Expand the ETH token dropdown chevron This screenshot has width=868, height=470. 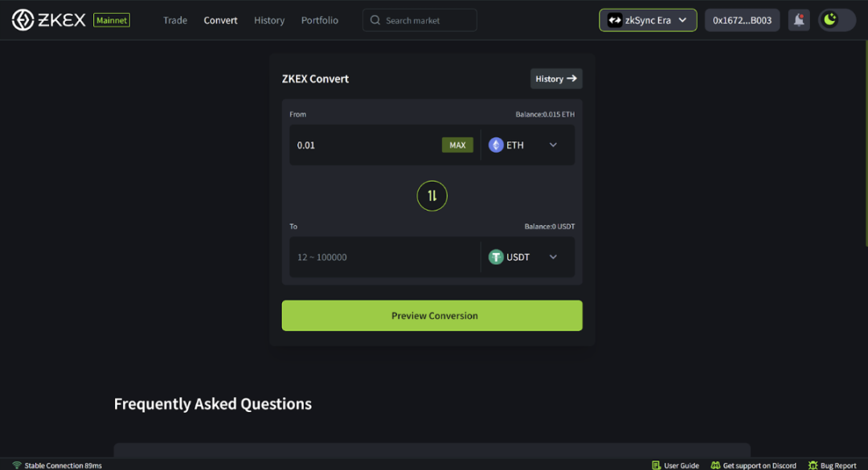point(553,145)
